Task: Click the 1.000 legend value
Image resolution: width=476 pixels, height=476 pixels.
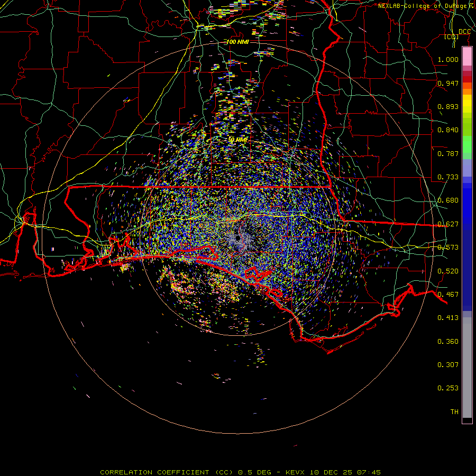Action: [448, 59]
